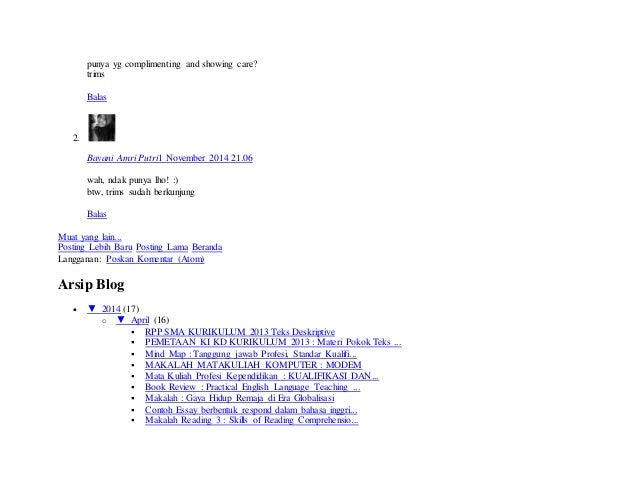
Task: Collapse the 2014 archive triangle
Action: (x=92, y=309)
